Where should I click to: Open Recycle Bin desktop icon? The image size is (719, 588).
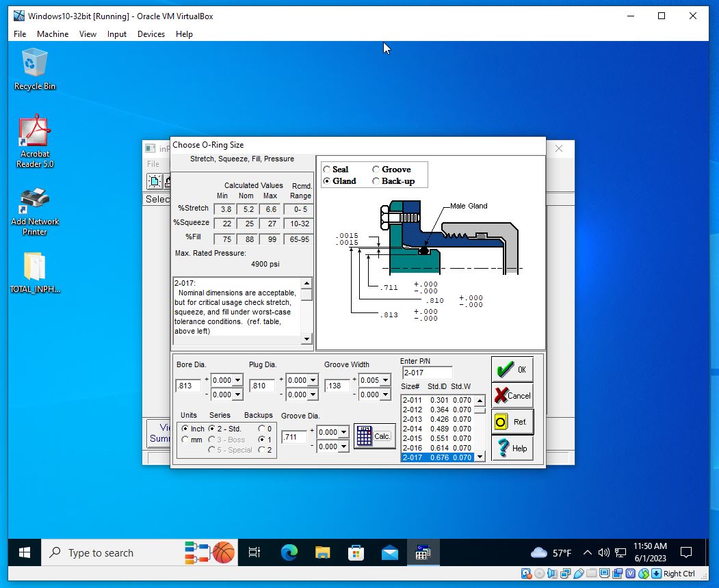tap(34, 69)
